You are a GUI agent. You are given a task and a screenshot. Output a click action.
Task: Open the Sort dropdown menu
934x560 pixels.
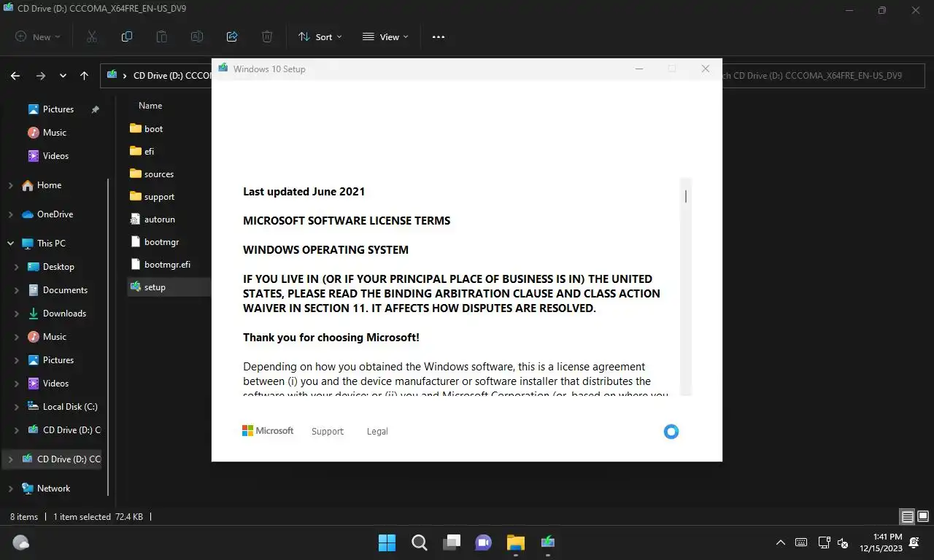(x=320, y=36)
